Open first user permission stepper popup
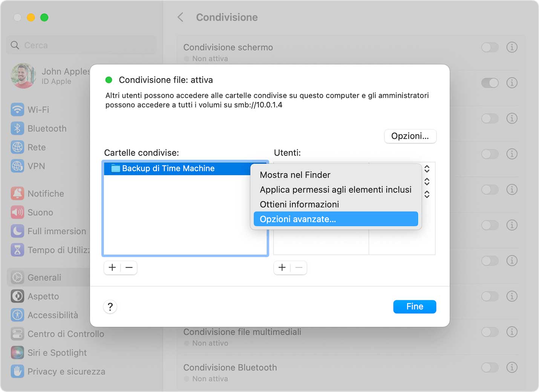 point(427,169)
